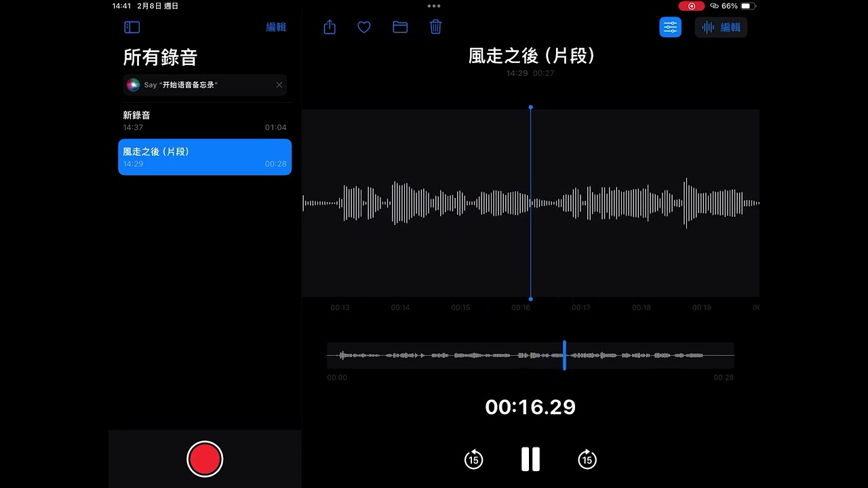
Task: Click the 00:14 timeline mark
Action: click(x=400, y=308)
